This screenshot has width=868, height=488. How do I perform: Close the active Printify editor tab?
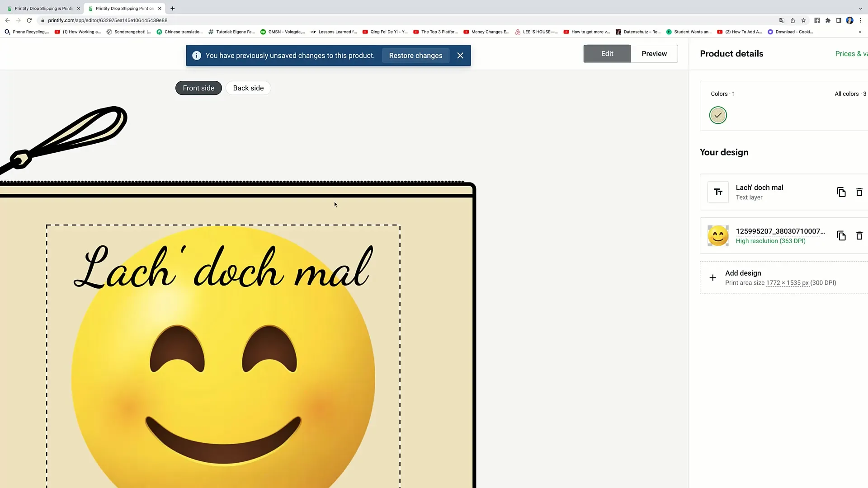point(160,8)
